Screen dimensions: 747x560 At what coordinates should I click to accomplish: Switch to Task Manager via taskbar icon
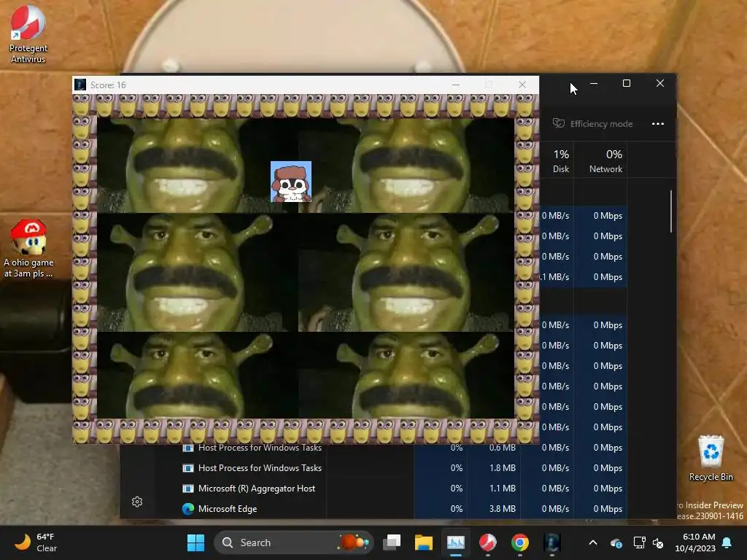point(455,542)
